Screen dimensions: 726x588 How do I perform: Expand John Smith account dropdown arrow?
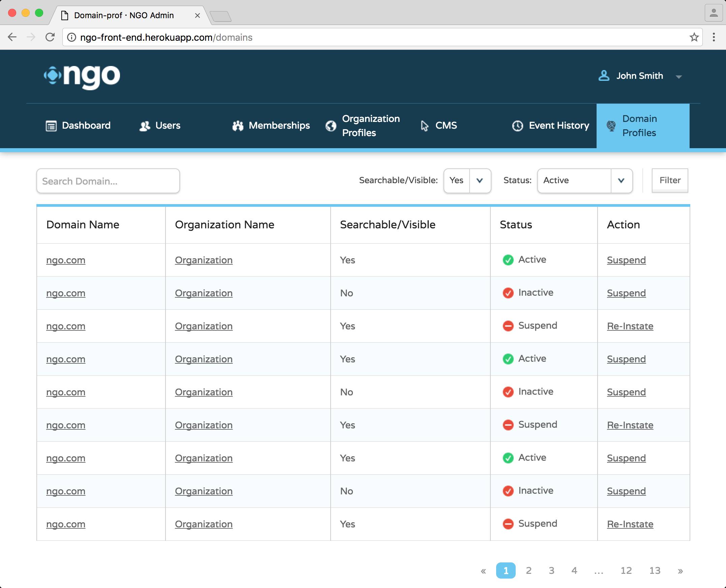678,77
